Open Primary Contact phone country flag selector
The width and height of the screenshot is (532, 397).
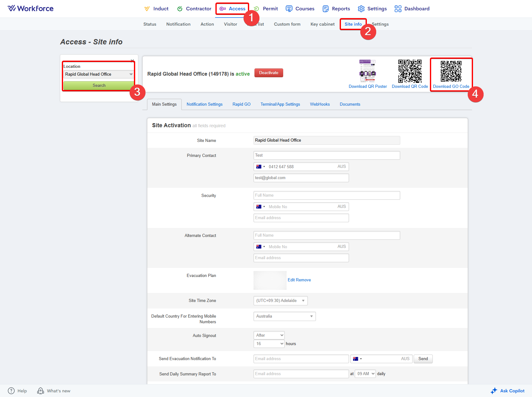260,167
